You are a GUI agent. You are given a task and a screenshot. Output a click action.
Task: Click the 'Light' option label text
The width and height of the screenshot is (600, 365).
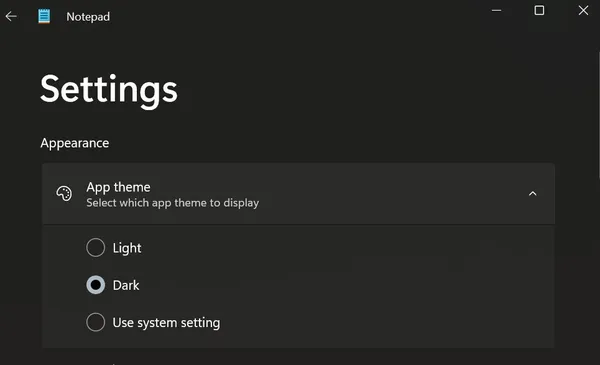pyautogui.click(x=127, y=248)
